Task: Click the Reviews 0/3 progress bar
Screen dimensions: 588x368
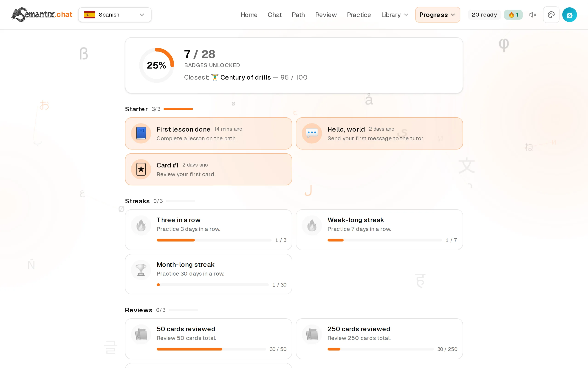Action: [x=183, y=310]
